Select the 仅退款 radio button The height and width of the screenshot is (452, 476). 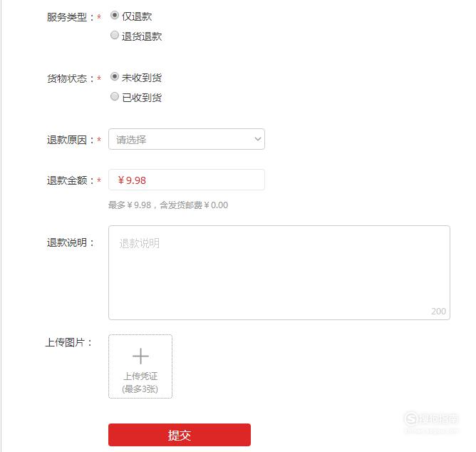pyautogui.click(x=115, y=15)
